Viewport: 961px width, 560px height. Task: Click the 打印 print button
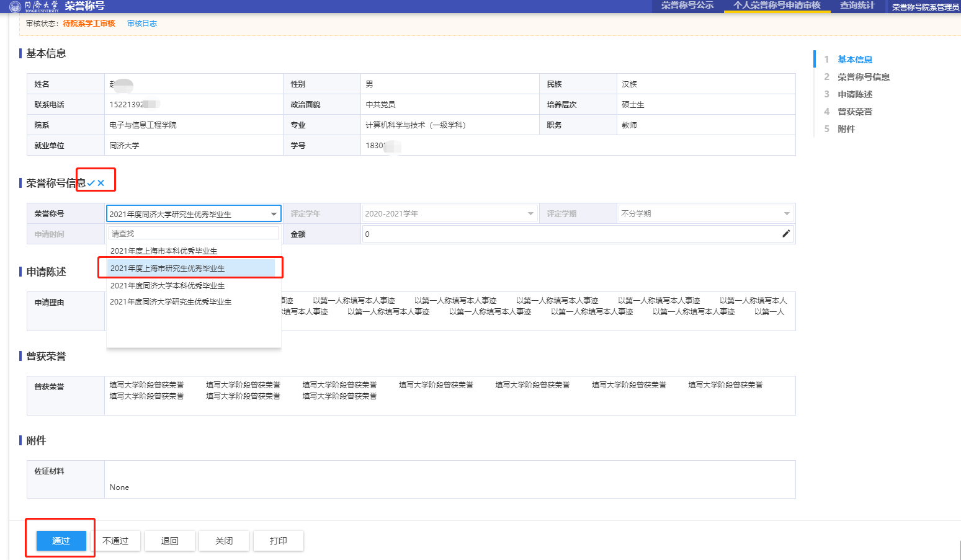(x=278, y=541)
